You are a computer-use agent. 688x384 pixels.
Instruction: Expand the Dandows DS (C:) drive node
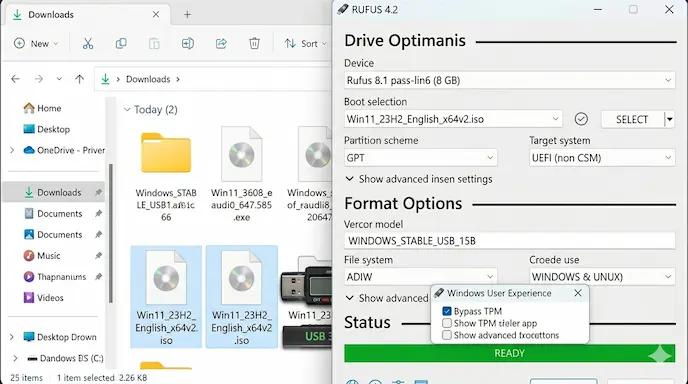click(15, 358)
